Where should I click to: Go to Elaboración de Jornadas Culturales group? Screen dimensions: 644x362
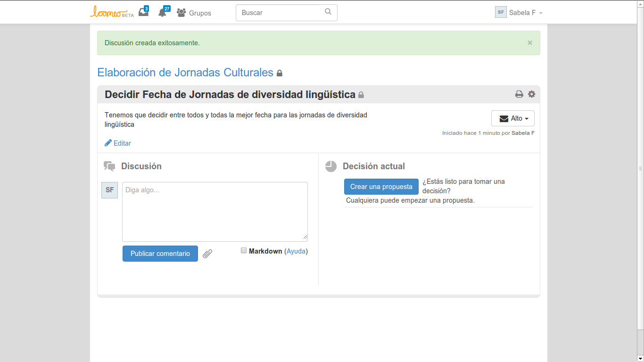(x=185, y=73)
